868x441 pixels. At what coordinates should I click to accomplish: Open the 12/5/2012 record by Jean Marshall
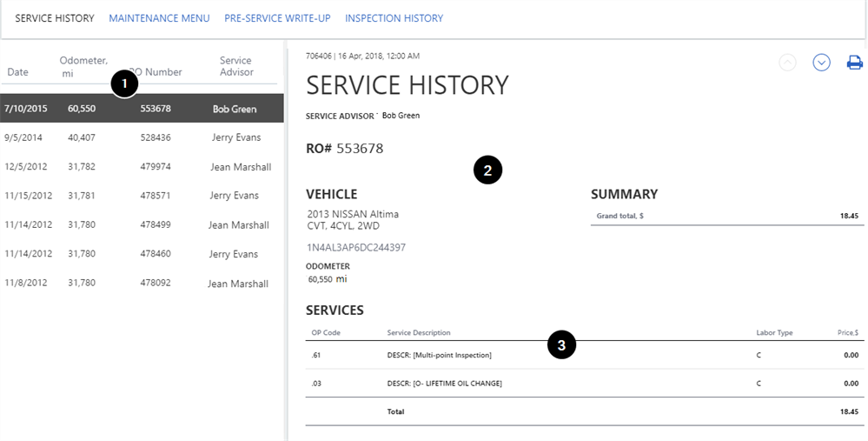(142, 167)
